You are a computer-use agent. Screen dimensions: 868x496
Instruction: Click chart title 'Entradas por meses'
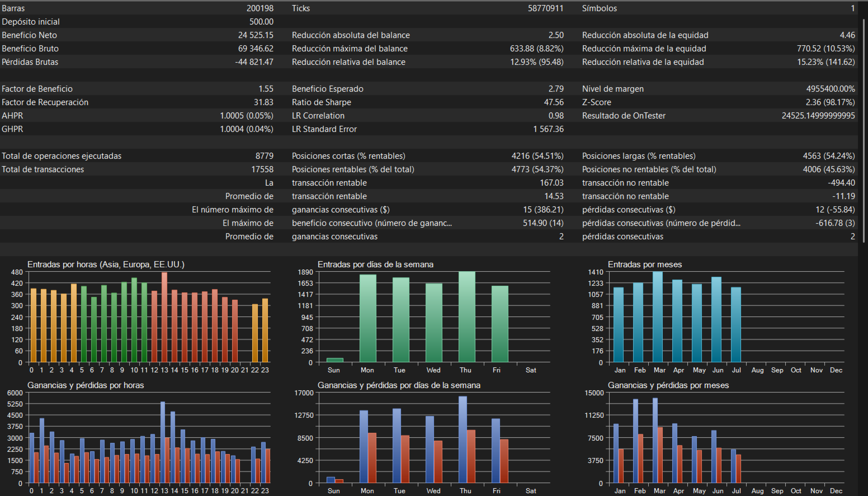pyautogui.click(x=645, y=264)
